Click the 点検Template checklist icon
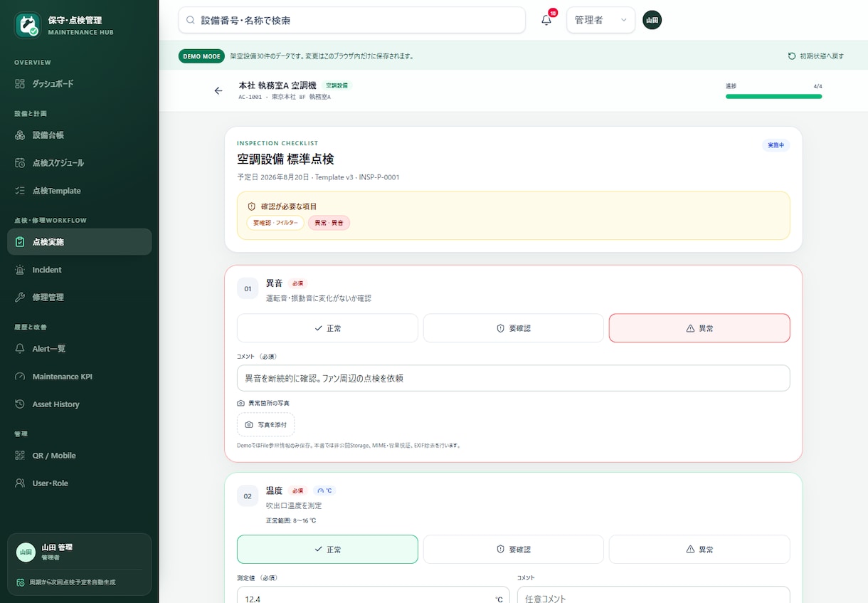868x603 pixels. (20, 191)
